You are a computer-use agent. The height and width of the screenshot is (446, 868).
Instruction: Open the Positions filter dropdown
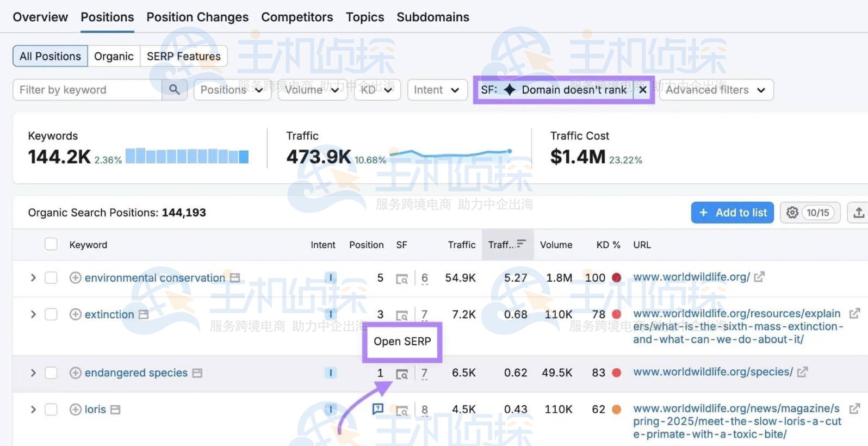tap(232, 90)
